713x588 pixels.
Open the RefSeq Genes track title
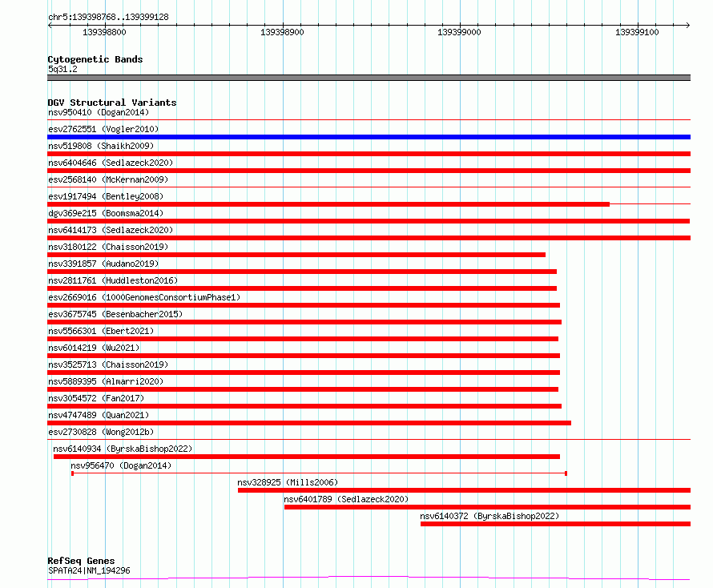point(81,561)
